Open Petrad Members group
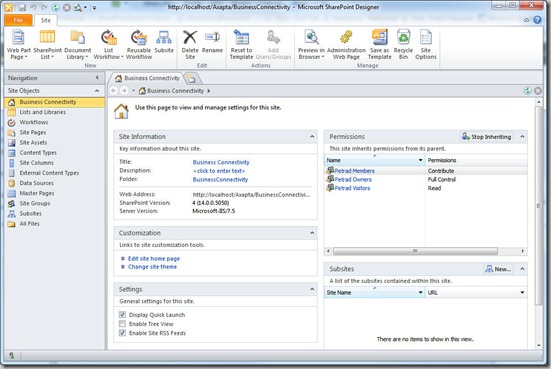 (354, 171)
